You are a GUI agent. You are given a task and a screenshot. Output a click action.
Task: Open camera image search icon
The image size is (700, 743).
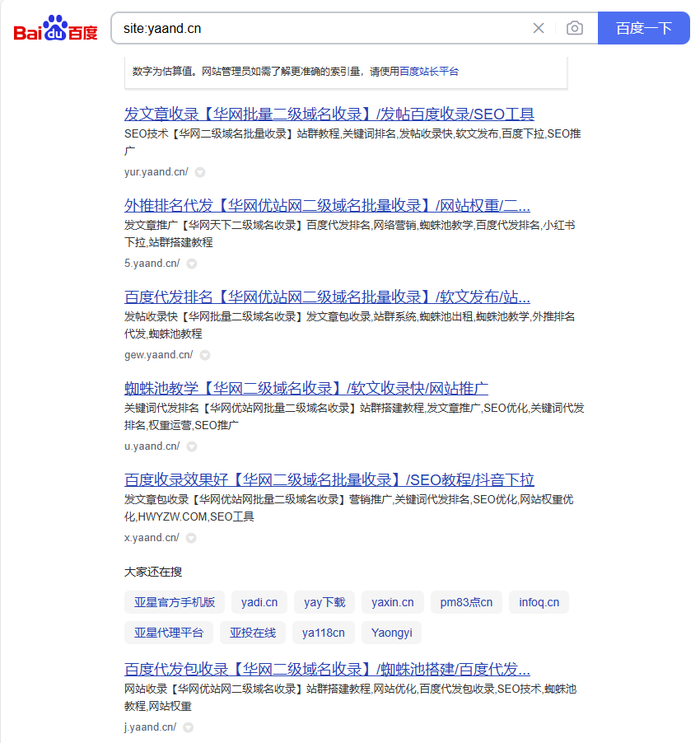pyautogui.click(x=575, y=29)
